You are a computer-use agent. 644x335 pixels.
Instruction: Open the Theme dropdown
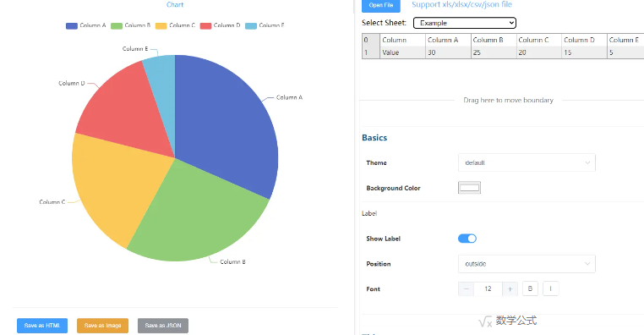click(x=527, y=162)
